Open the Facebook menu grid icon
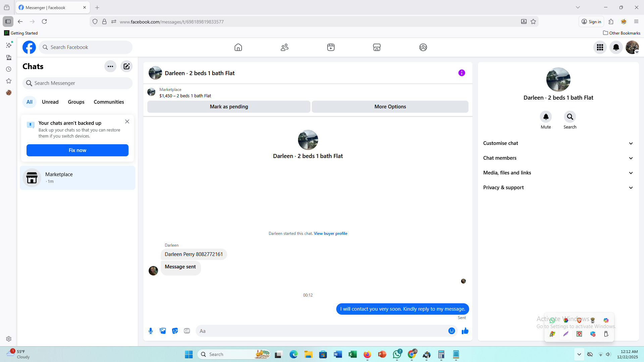This screenshot has width=644, height=362. click(x=600, y=47)
